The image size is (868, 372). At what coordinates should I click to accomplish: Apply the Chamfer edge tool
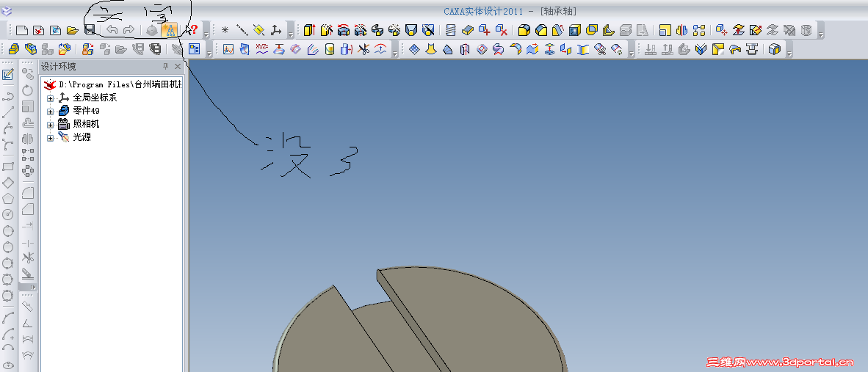click(541, 30)
